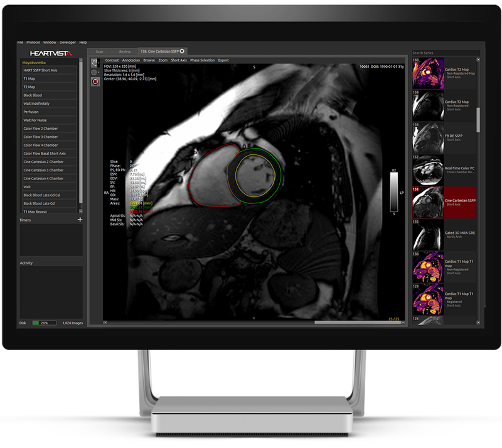Select the Black Blood Late Gd step

(50, 203)
